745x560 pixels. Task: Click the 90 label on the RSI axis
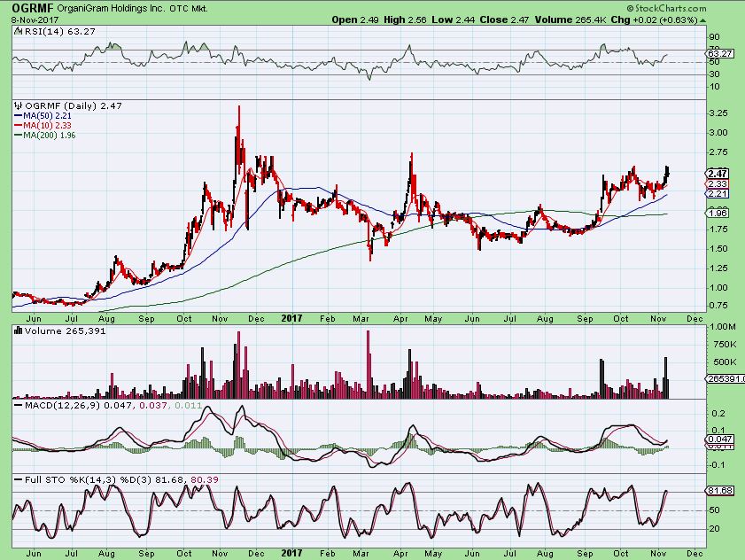coord(715,37)
